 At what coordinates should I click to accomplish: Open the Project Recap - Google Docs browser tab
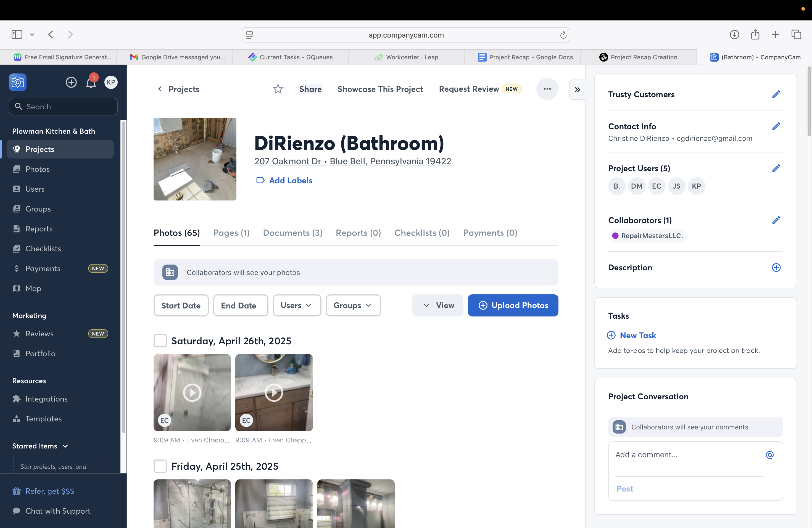click(x=525, y=57)
